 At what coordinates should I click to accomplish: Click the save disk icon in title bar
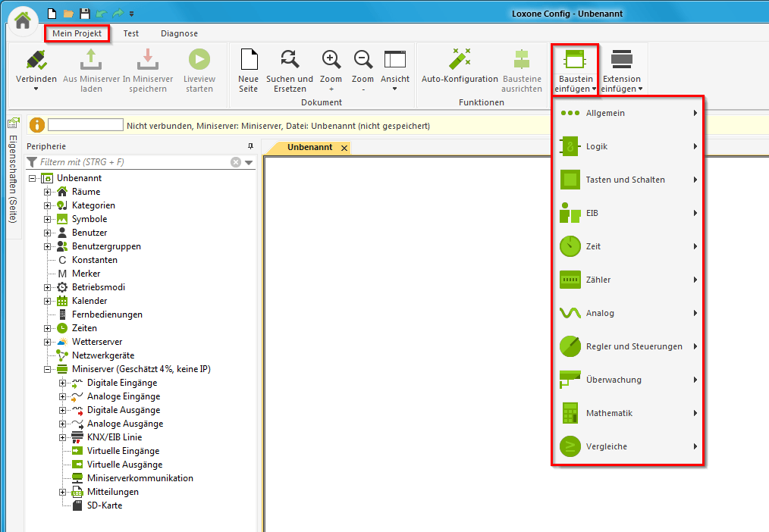[x=84, y=14]
